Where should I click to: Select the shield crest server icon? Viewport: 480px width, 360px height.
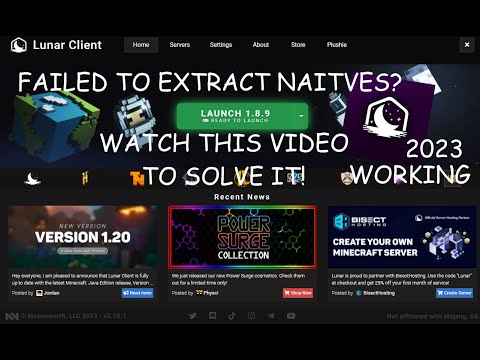click(x=347, y=178)
